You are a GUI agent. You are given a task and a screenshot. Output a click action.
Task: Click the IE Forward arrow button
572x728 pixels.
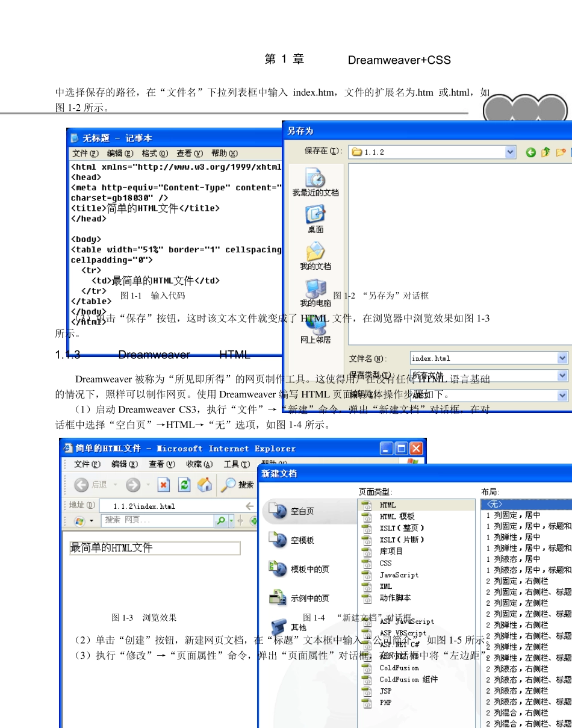pos(133,485)
